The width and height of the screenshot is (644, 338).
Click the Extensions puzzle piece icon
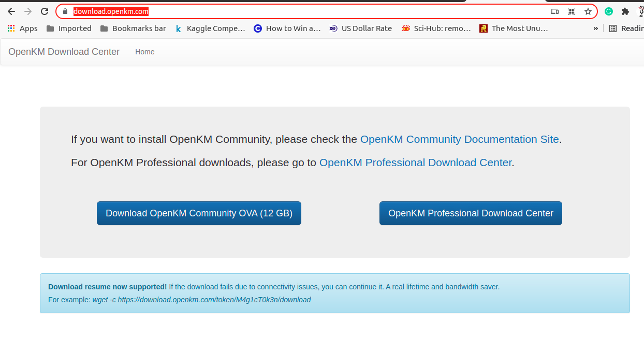click(625, 11)
